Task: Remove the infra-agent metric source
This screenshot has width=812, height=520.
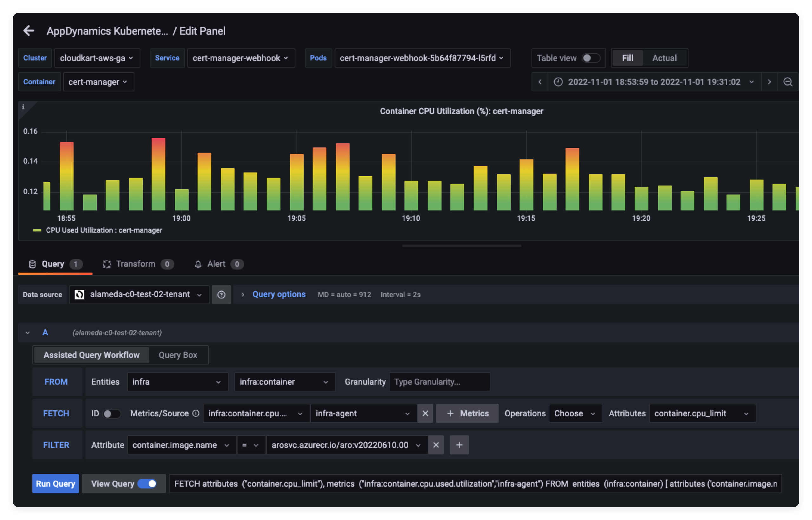Action: [x=425, y=413]
